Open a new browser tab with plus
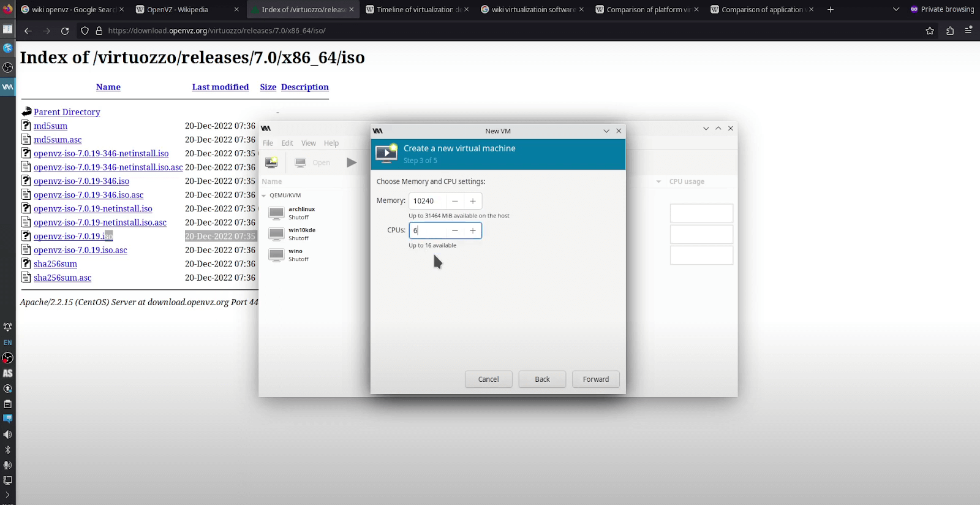 click(831, 10)
